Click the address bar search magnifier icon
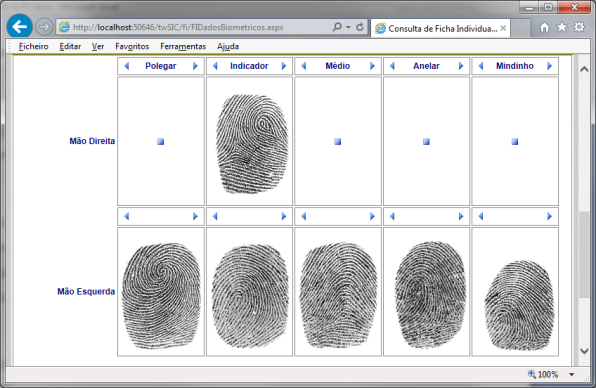 pyautogui.click(x=337, y=27)
